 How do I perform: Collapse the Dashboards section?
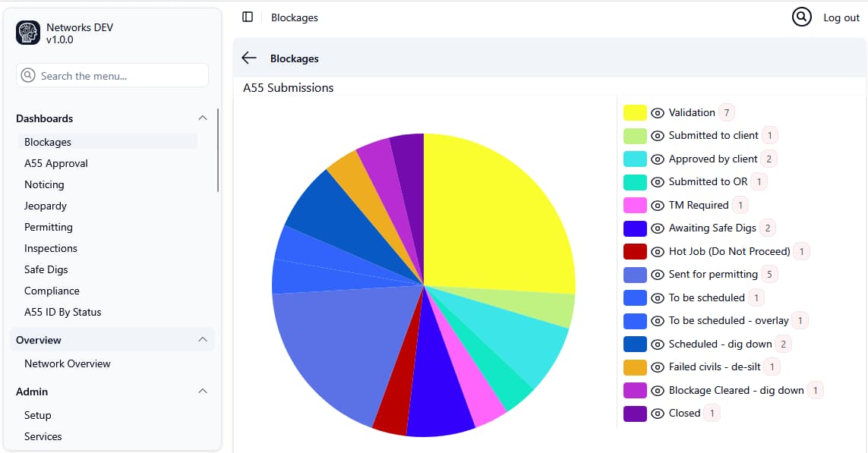(203, 118)
